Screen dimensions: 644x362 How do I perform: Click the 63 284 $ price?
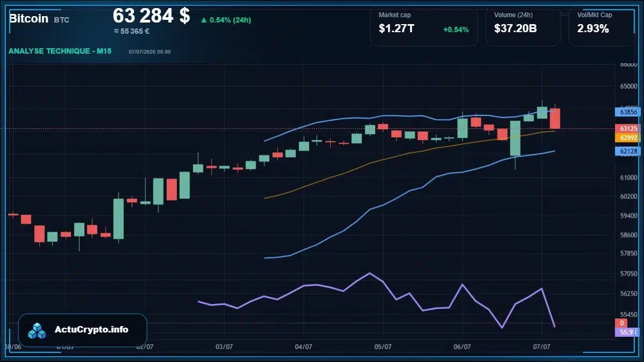point(151,16)
